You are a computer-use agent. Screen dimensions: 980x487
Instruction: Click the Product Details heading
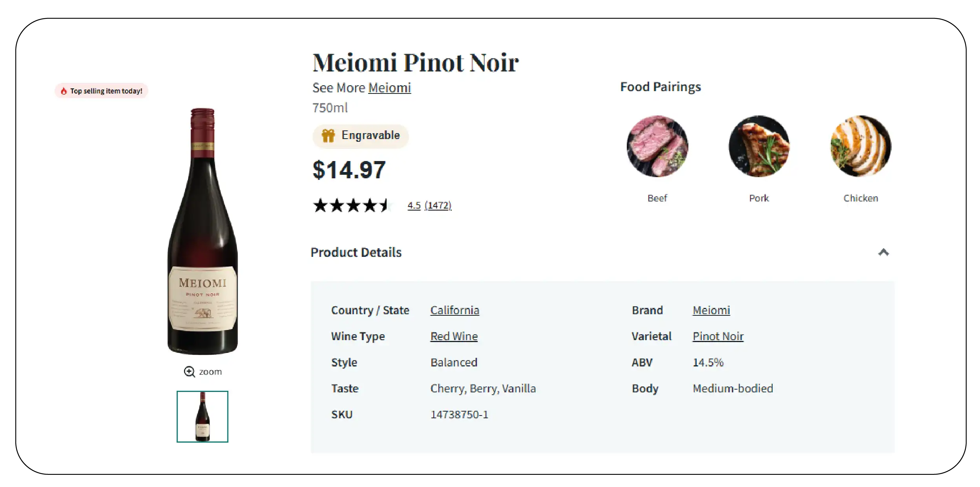click(356, 252)
